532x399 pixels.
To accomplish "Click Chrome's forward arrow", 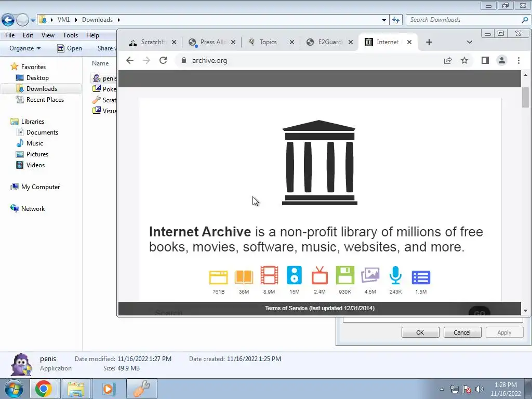I will pos(146,60).
